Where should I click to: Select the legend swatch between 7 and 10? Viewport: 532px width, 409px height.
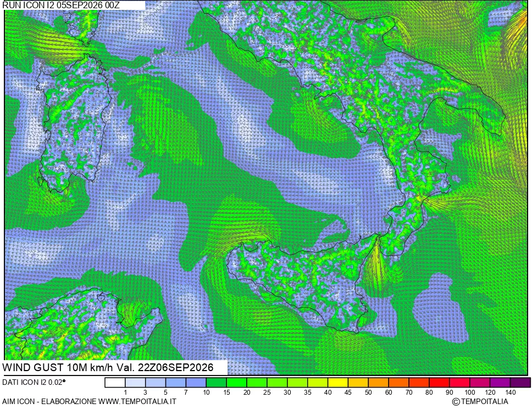(x=196, y=383)
